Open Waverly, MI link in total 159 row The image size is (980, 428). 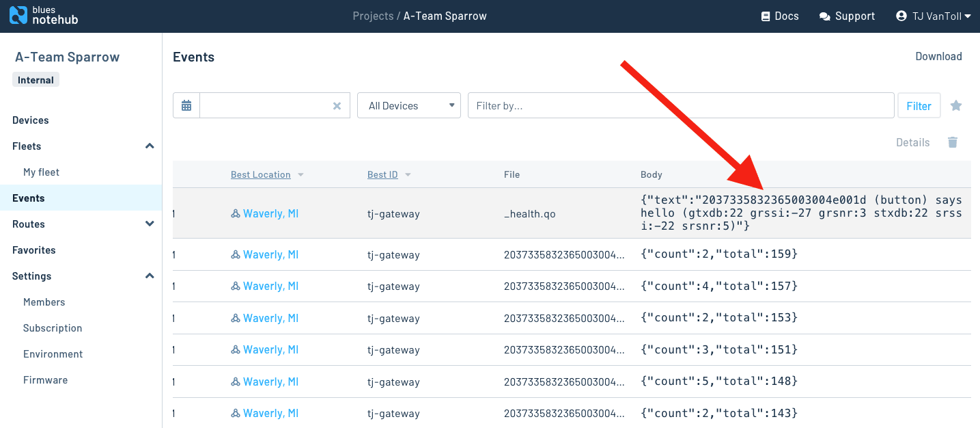(270, 255)
